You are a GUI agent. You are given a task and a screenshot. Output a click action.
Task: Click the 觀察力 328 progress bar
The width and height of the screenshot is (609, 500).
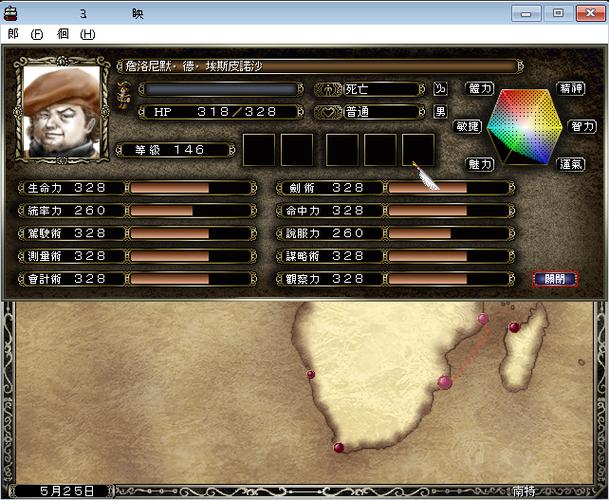pyautogui.click(x=449, y=279)
